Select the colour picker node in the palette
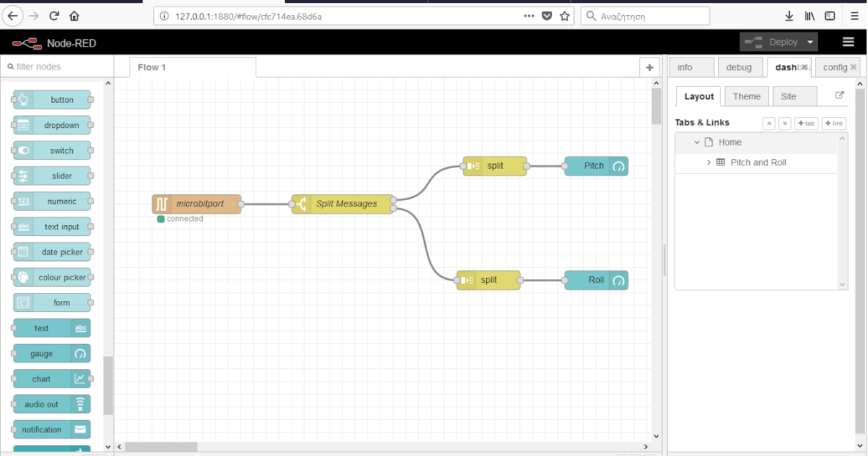 pyautogui.click(x=51, y=276)
